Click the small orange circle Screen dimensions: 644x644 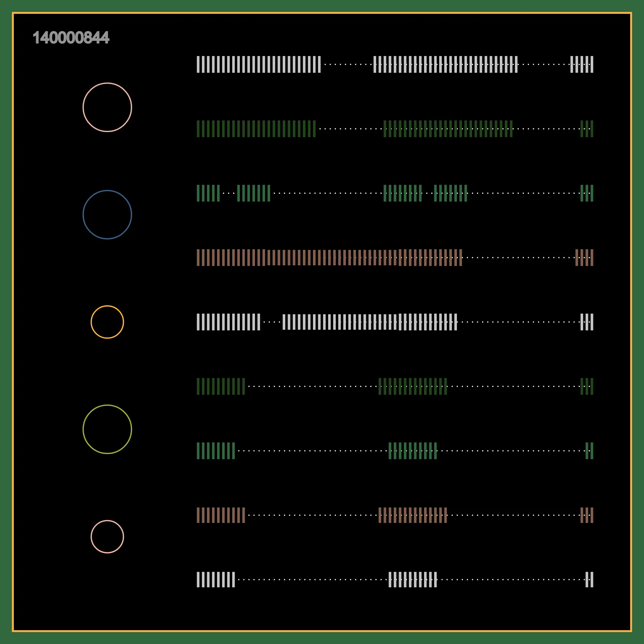pyautogui.click(x=107, y=322)
